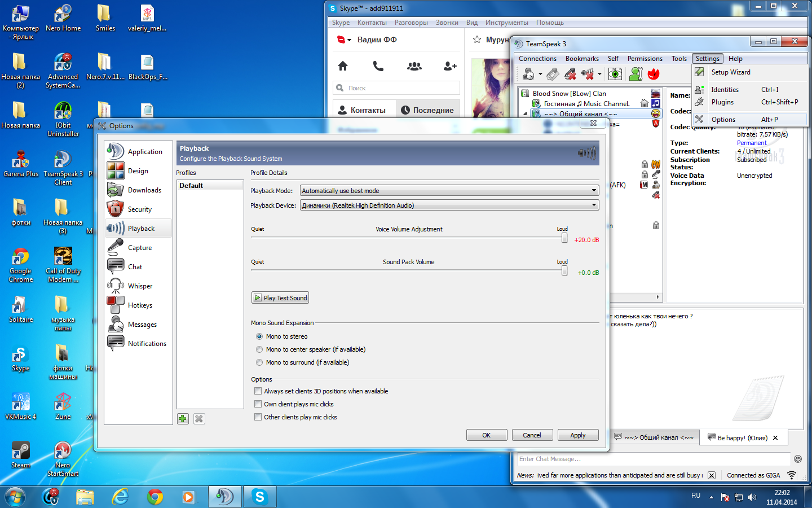812x508 pixels.
Task: Click the Skype group of people icon
Action: pos(414,66)
